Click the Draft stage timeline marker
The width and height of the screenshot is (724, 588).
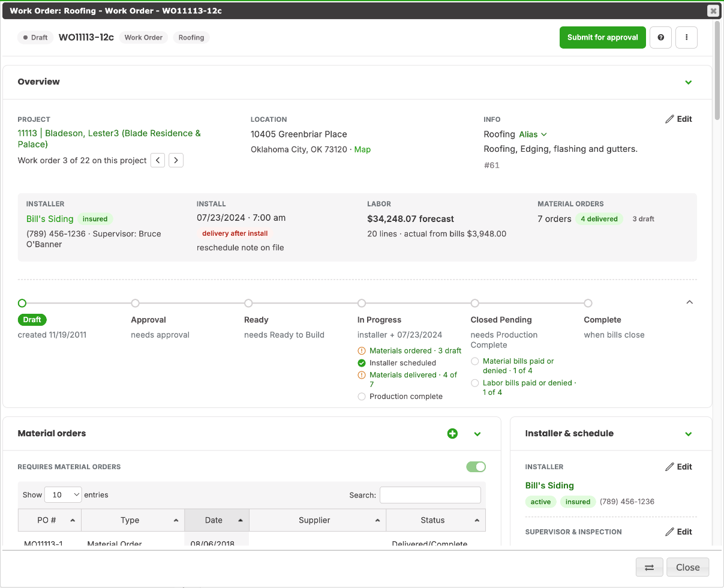tap(22, 303)
